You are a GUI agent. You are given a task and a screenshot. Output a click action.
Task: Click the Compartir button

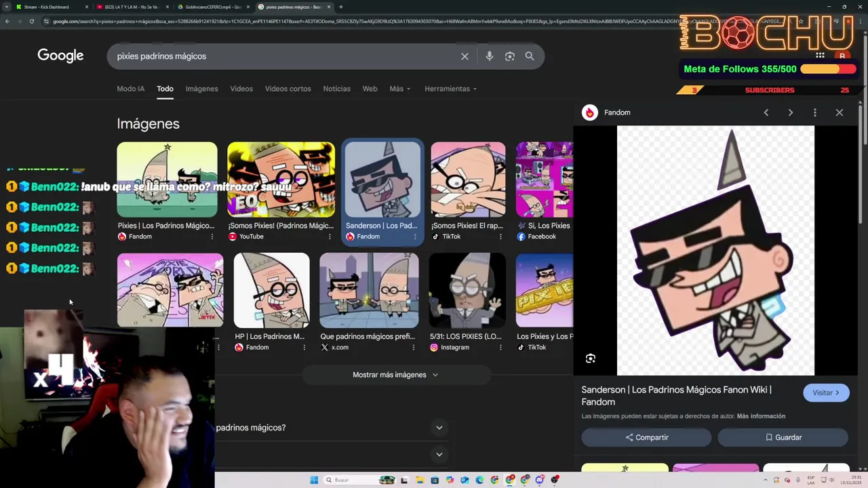click(646, 437)
